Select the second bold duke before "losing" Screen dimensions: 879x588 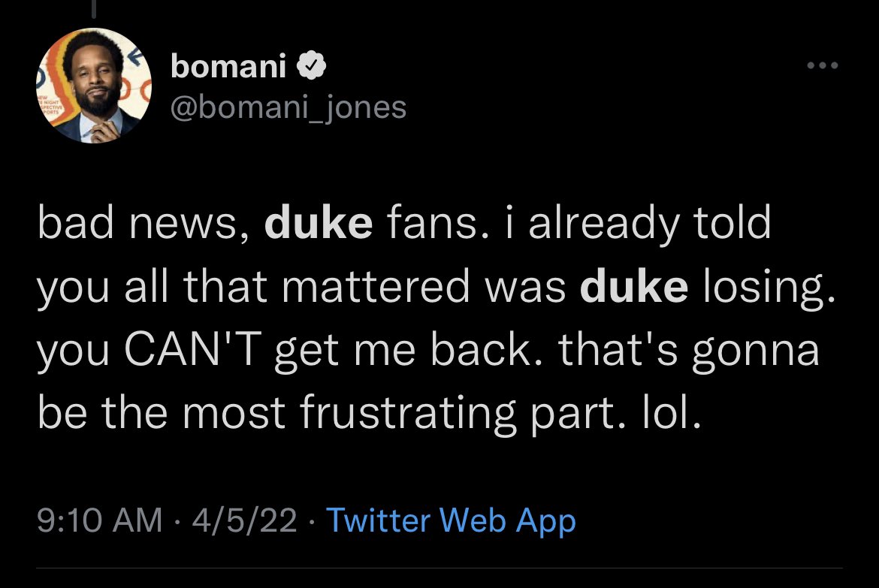point(634,285)
